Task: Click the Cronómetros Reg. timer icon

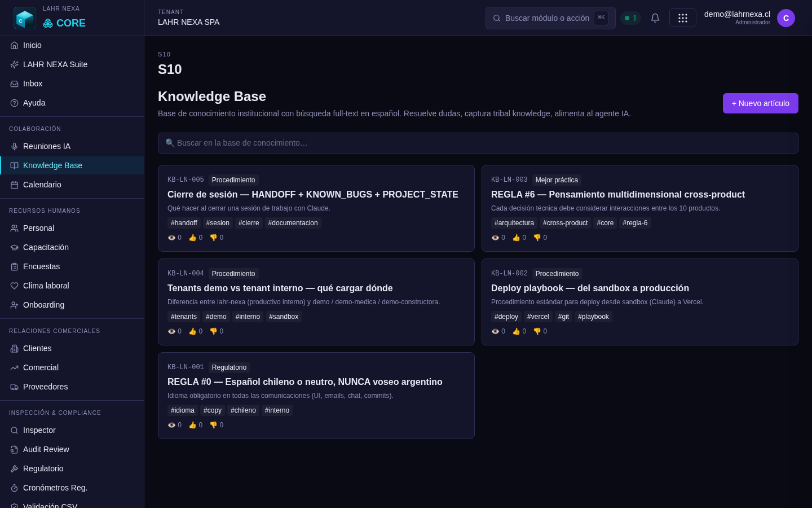Action: [14, 488]
